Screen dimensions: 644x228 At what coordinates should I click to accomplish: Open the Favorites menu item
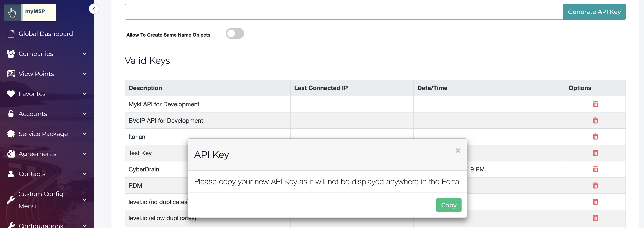click(x=32, y=94)
